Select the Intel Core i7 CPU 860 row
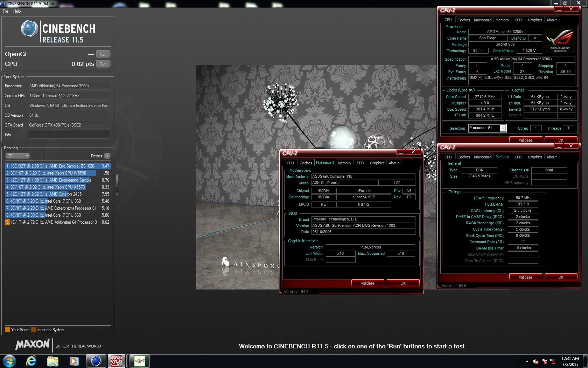 tap(58, 215)
